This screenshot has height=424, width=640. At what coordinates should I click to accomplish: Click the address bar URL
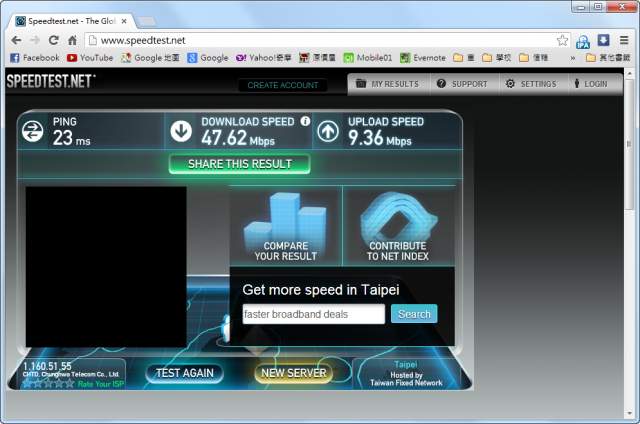pos(143,40)
